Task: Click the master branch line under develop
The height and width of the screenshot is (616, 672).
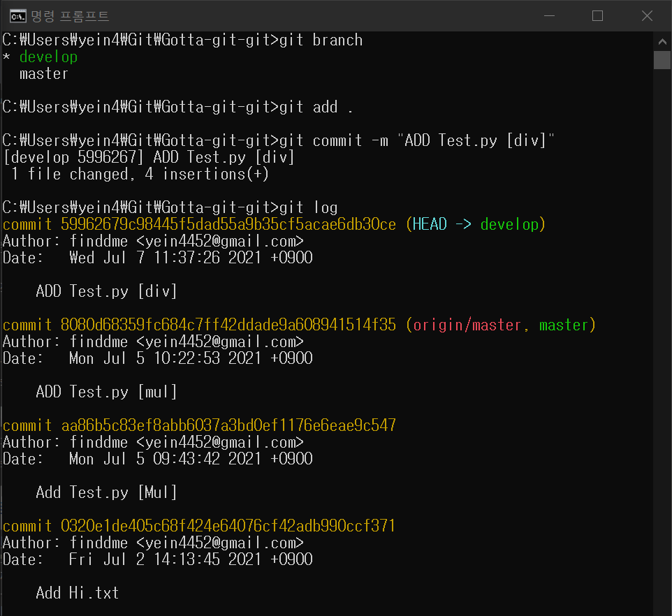Action: pyautogui.click(x=44, y=73)
